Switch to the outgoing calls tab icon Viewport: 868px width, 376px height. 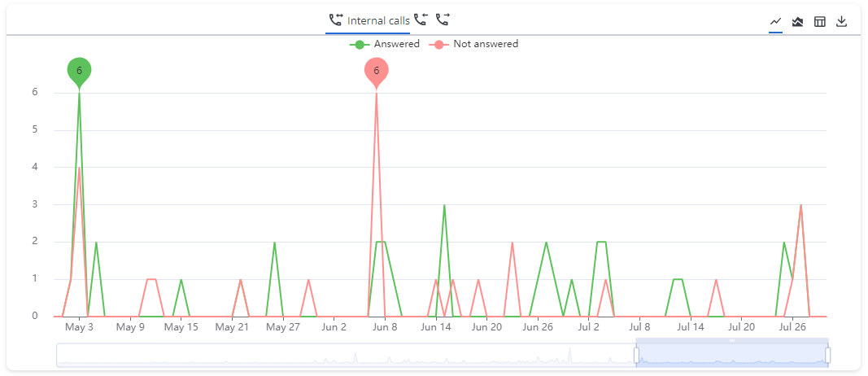443,20
